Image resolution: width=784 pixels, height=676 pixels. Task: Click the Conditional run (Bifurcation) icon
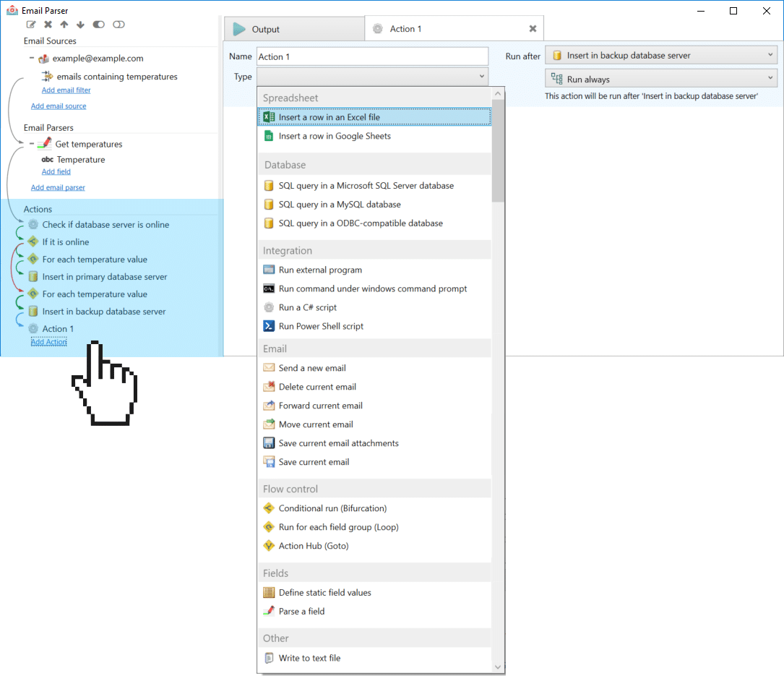pos(269,508)
